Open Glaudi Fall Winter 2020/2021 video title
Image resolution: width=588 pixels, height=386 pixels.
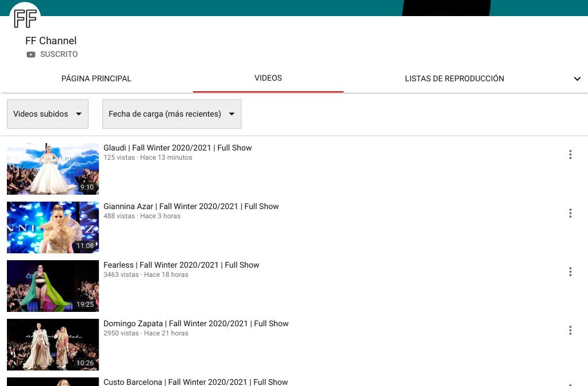pos(177,148)
